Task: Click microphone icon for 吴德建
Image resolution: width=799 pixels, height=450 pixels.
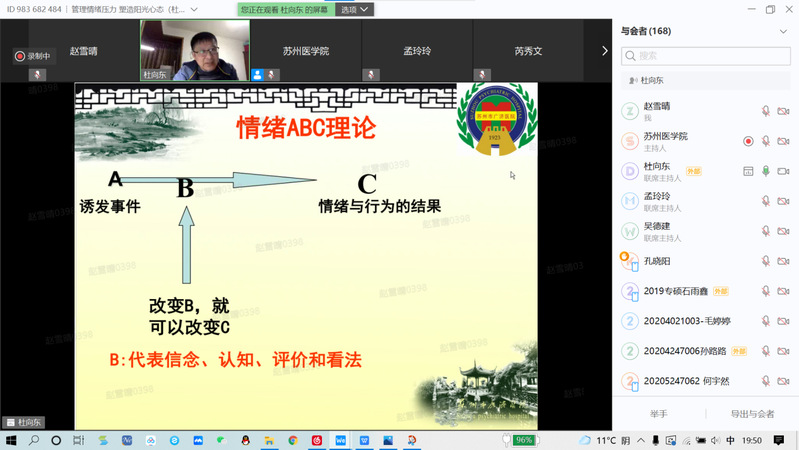Action: click(x=766, y=231)
